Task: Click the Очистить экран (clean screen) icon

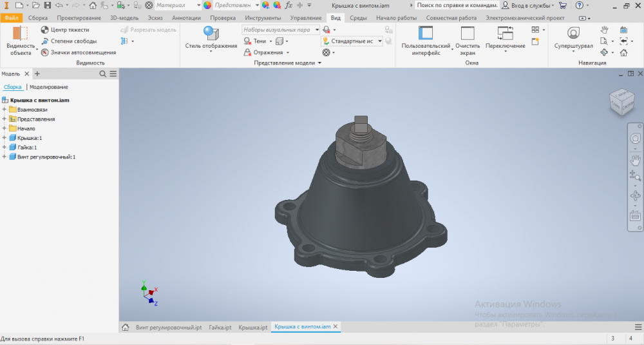Action: click(468, 34)
